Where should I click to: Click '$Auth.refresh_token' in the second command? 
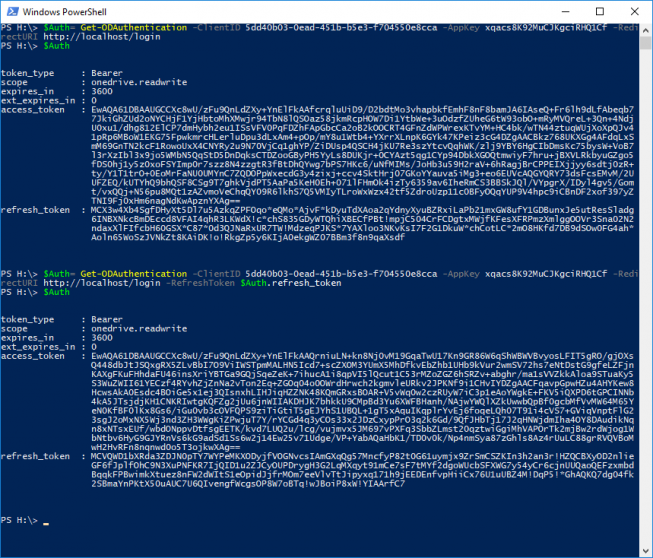(x=291, y=283)
